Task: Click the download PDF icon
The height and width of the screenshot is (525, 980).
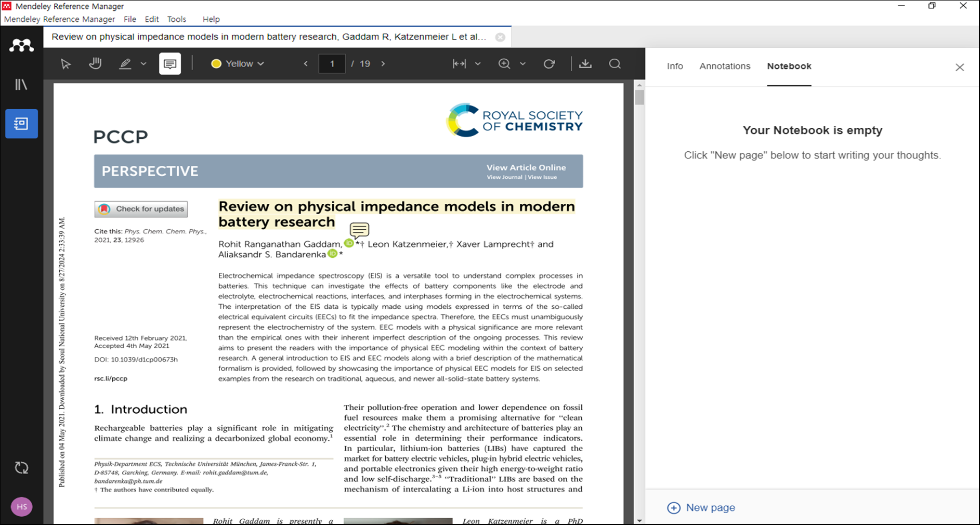Action: [585, 63]
